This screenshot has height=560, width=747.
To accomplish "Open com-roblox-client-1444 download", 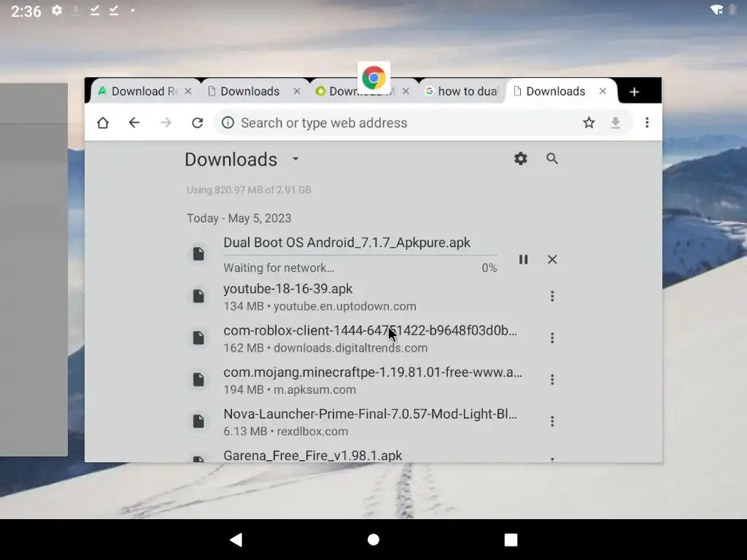I will click(371, 338).
